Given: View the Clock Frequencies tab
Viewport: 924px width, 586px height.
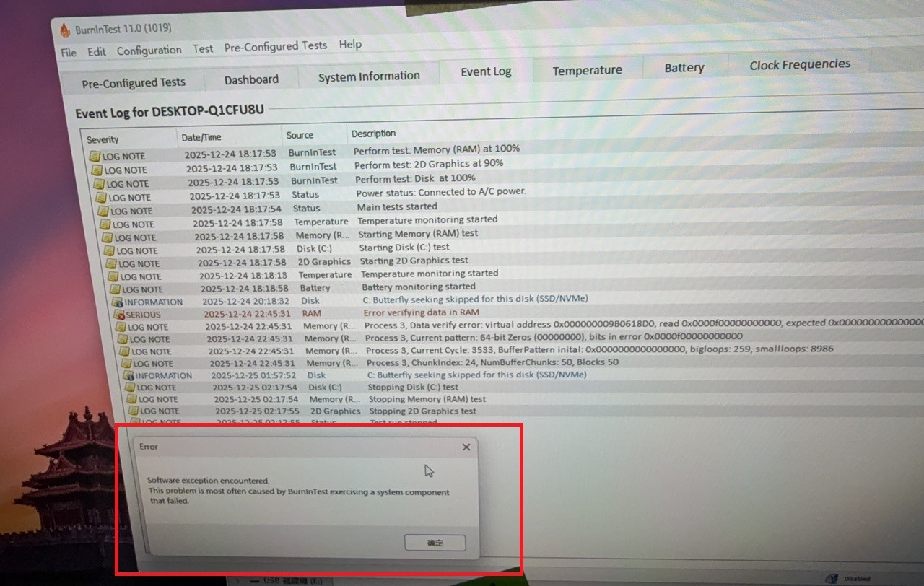Looking at the screenshot, I should (800, 64).
